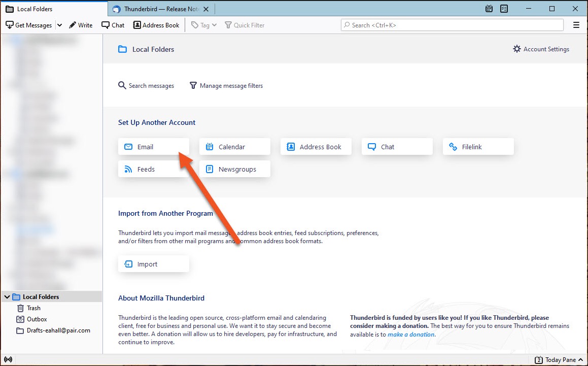This screenshot has width=588, height=366.
Task: Click the online status icon in status bar
Action: click(x=8, y=359)
